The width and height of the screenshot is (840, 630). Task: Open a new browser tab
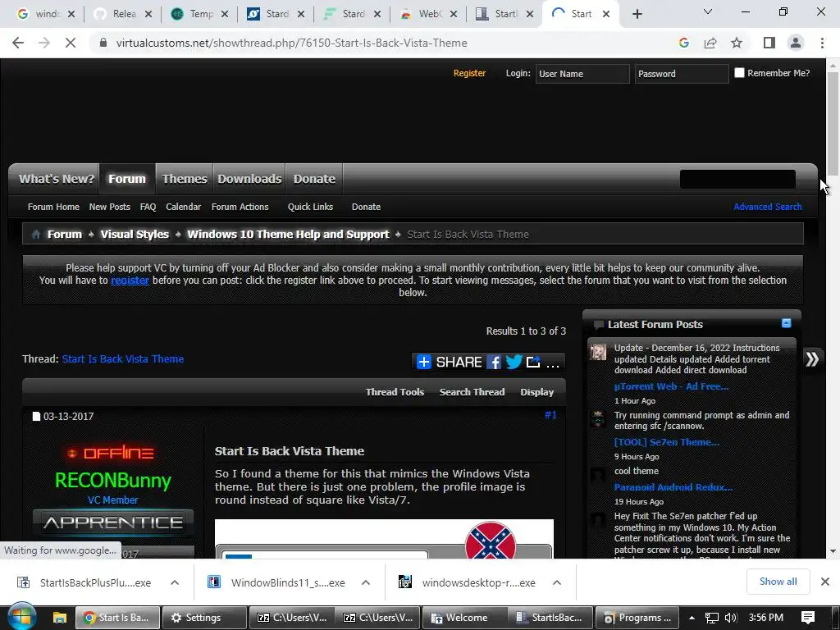pos(637,14)
